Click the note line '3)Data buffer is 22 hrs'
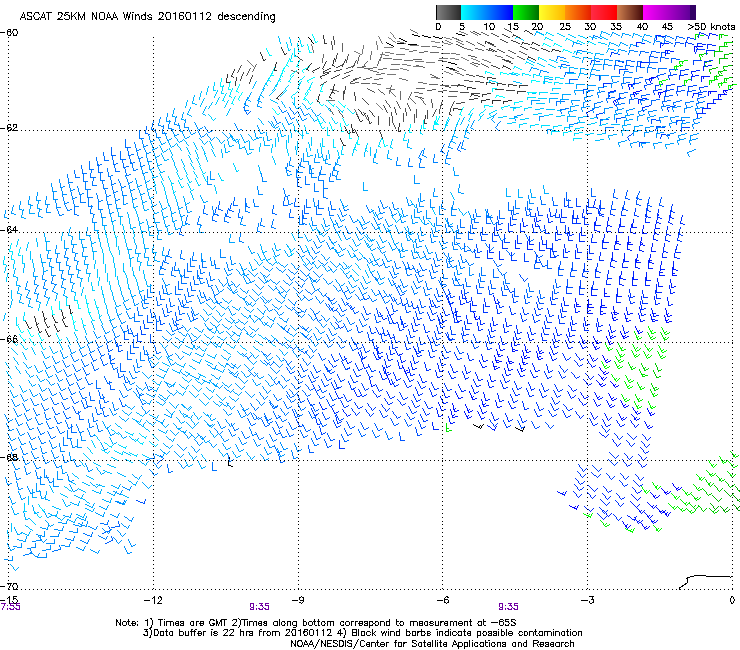This screenshot has height=650, width=740. coord(363,633)
